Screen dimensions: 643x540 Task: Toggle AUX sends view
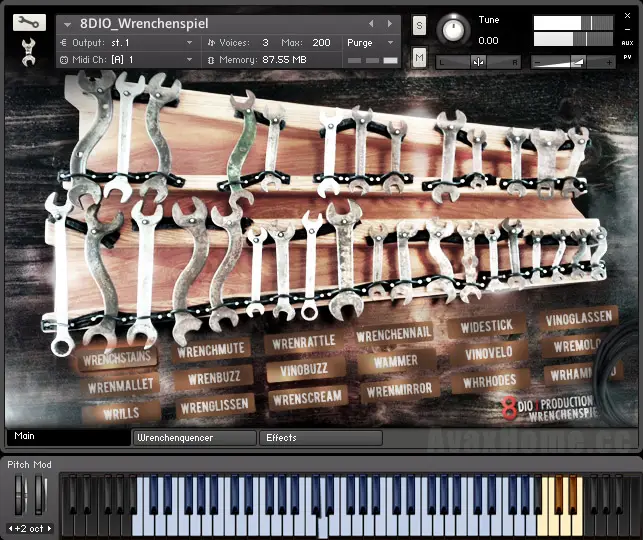pyautogui.click(x=627, y=43)
